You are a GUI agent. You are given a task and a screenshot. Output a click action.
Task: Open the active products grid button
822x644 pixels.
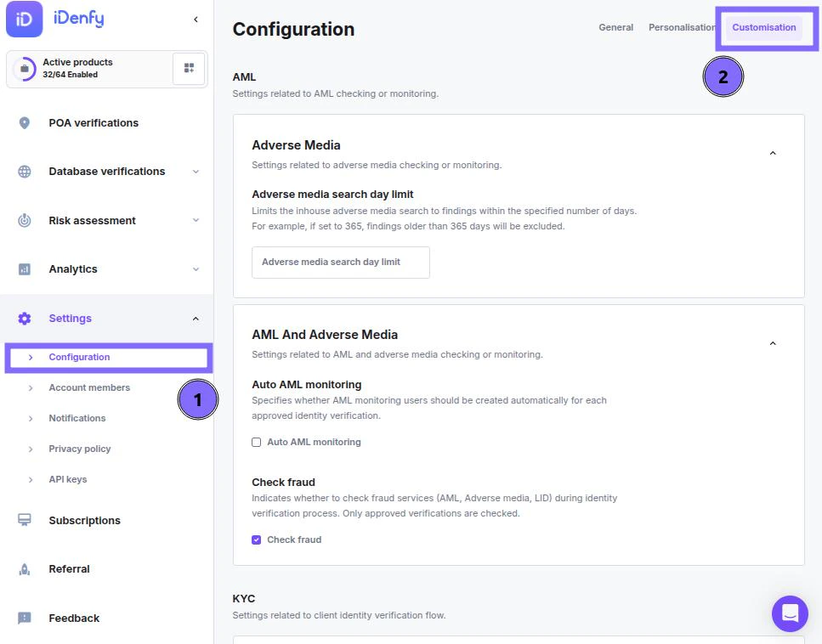(189, 69)
